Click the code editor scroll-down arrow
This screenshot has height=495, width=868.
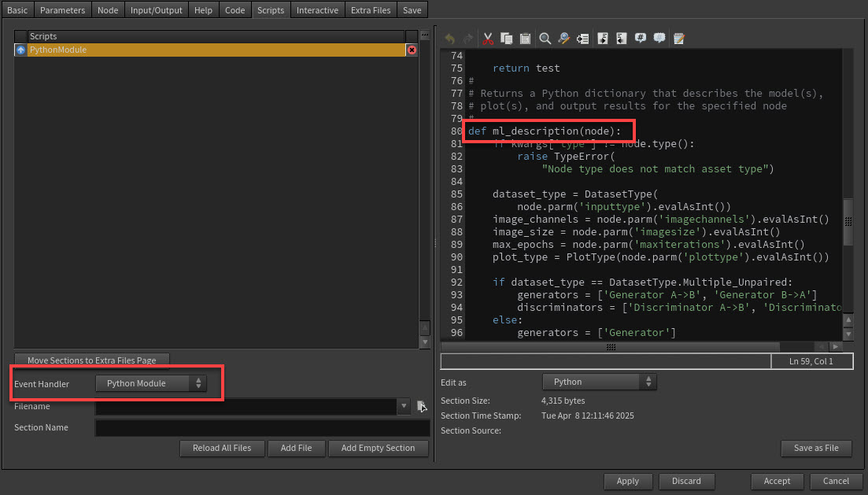(848, 334)
